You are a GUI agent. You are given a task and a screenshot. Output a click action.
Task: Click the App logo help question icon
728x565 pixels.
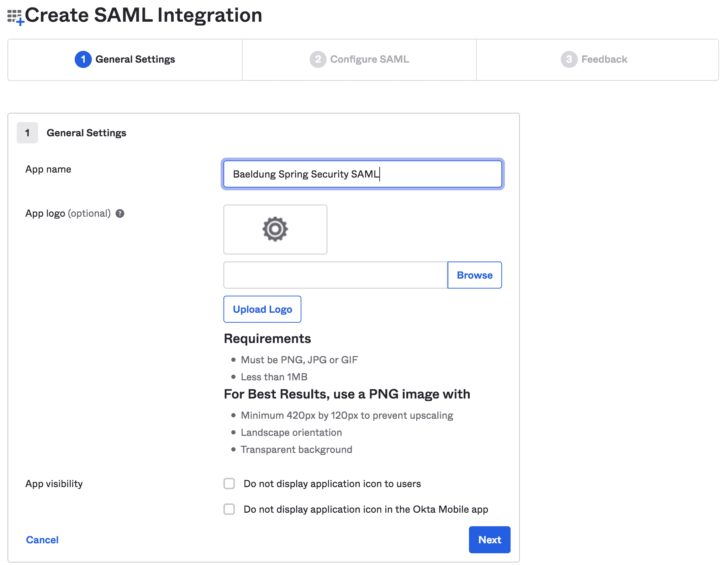click(120, 213)
